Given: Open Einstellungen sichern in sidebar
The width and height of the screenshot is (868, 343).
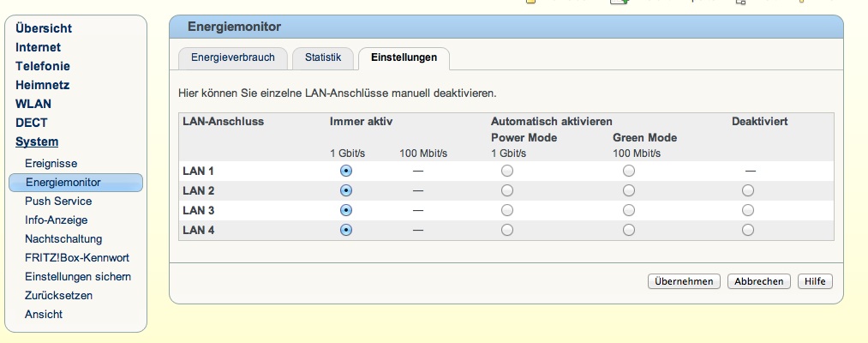Looking at the screenshot, I should (x=78, y=276).
